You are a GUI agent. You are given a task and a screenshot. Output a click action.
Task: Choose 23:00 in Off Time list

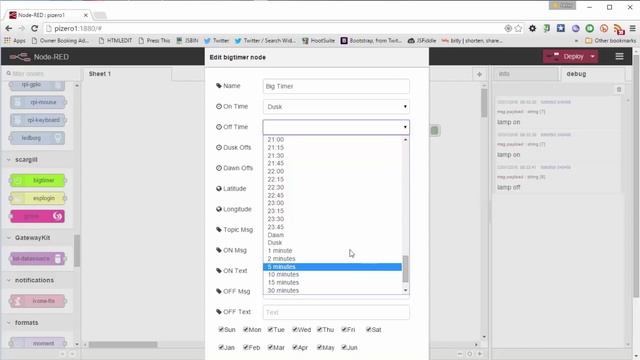(x=332, y=203)
